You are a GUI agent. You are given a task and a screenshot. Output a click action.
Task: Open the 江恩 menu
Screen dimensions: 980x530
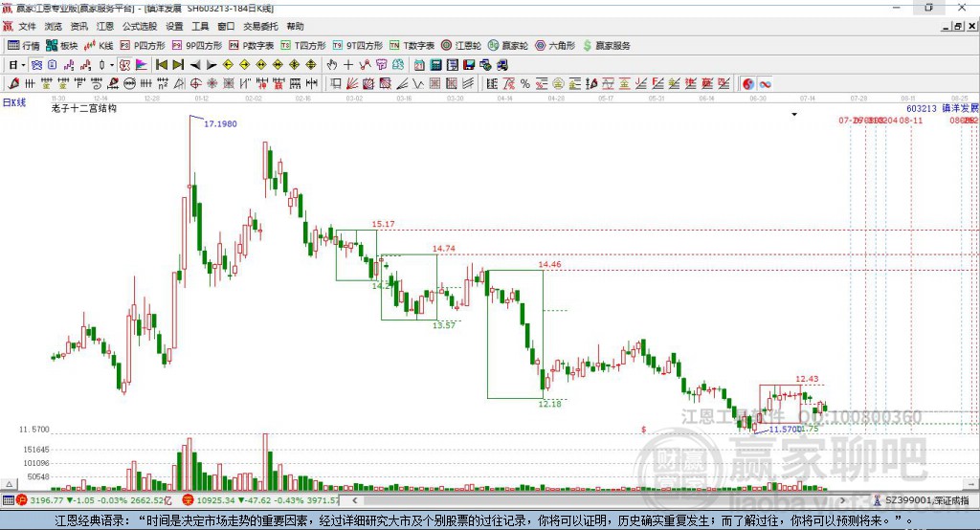[105, 26]
